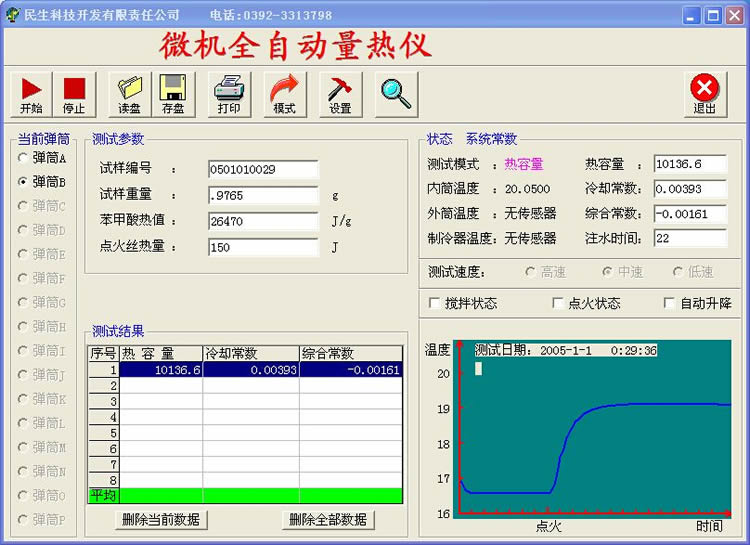Image resolution: width=750 pixels, height=545 pixels.
Task: Click the 删除全部数据 button
Action: coord(328,519)
